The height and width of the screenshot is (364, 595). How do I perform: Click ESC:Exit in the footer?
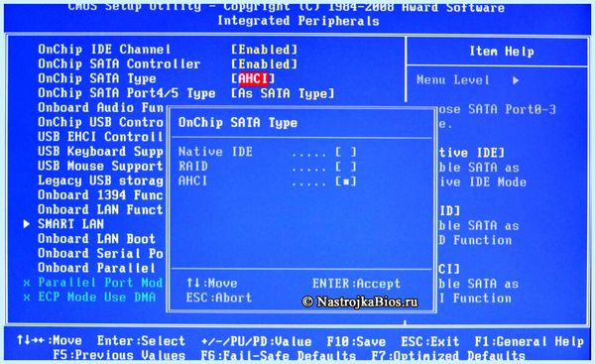(x=430, y=341)
